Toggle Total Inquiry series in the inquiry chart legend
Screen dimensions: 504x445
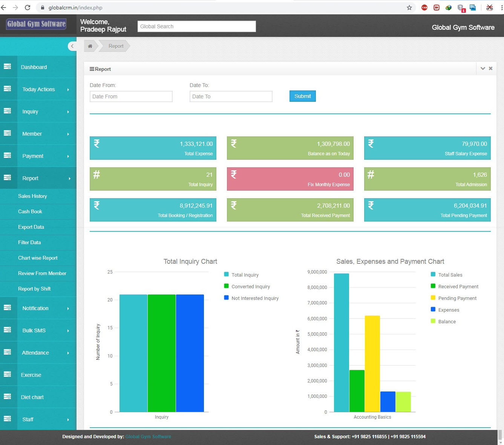241,275
